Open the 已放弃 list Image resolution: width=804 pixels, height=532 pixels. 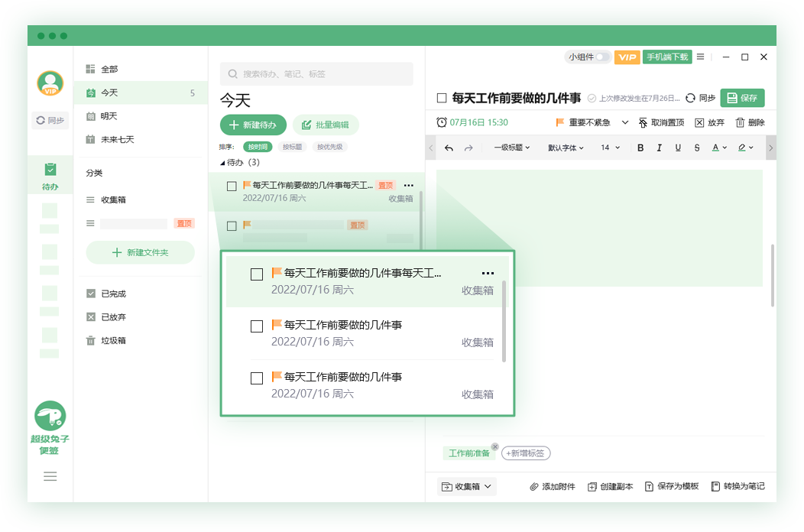point(106,317)
